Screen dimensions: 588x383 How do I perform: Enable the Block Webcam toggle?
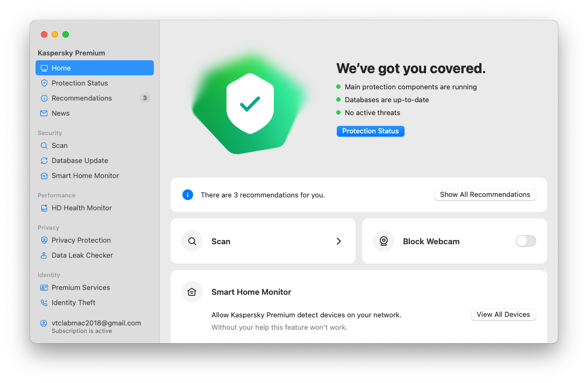526,241
